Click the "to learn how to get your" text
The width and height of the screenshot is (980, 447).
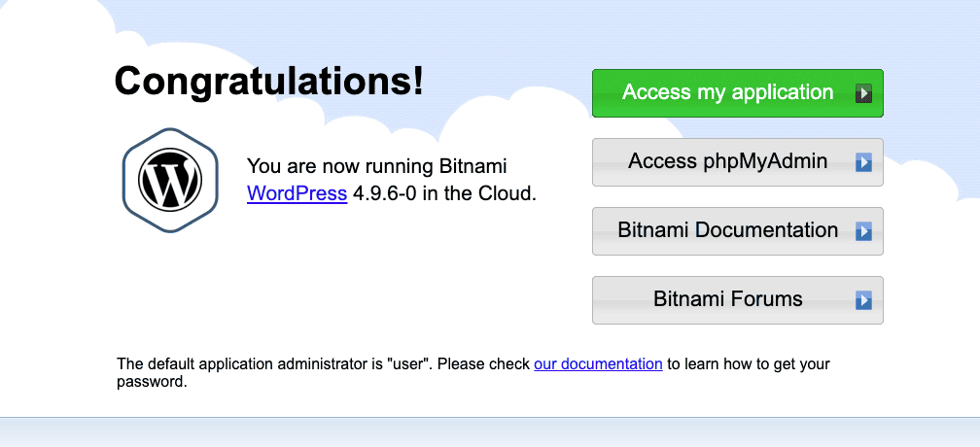tap(749, 364)
